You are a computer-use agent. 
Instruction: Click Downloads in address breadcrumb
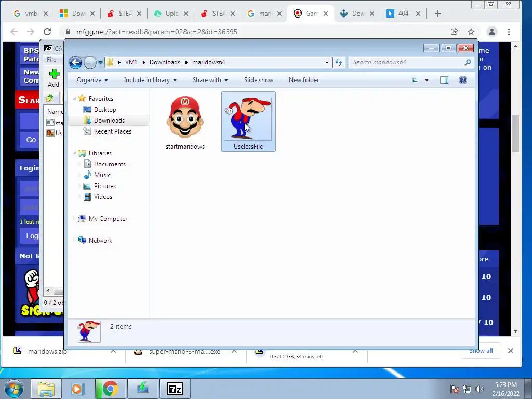coord(165,62)
